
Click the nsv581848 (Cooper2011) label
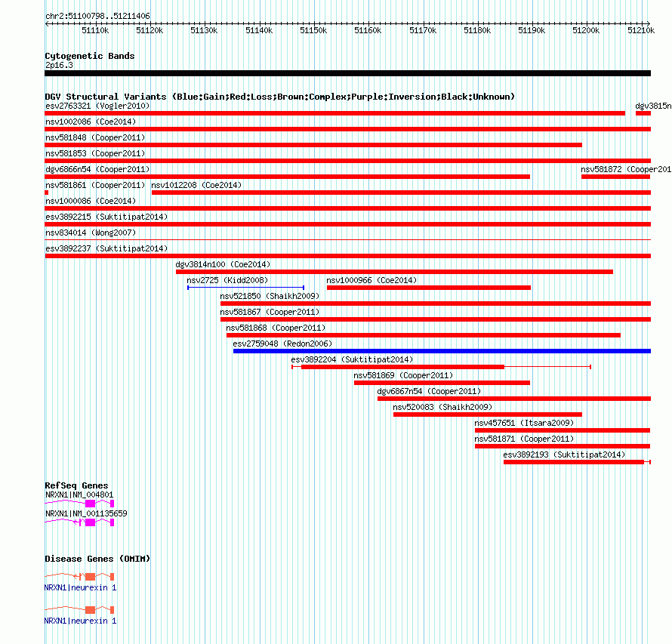(x=96, y=137)
